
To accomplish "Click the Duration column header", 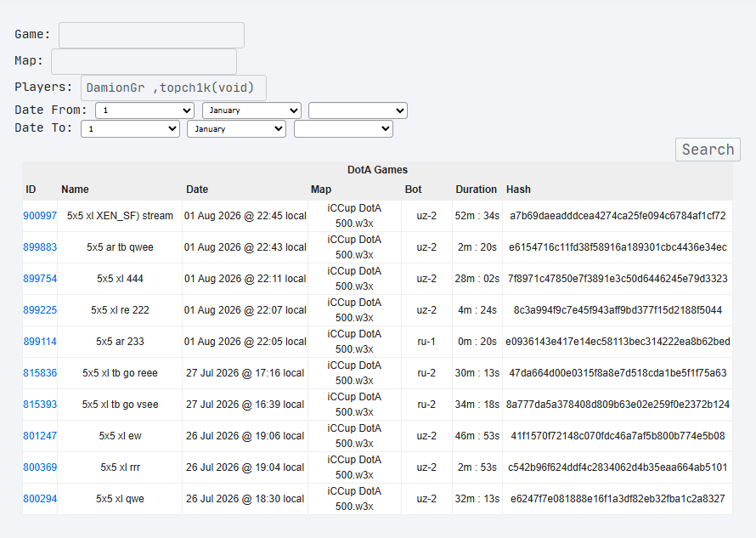I will tap(477, 190).
